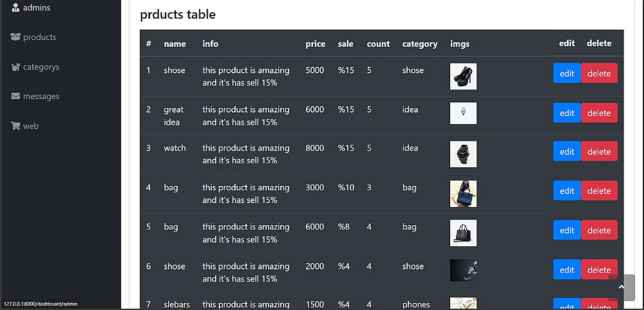The width and height of the screenshot is (644, 310).
Task: Open the watch product thumbnail
Action: pos(463,154)
